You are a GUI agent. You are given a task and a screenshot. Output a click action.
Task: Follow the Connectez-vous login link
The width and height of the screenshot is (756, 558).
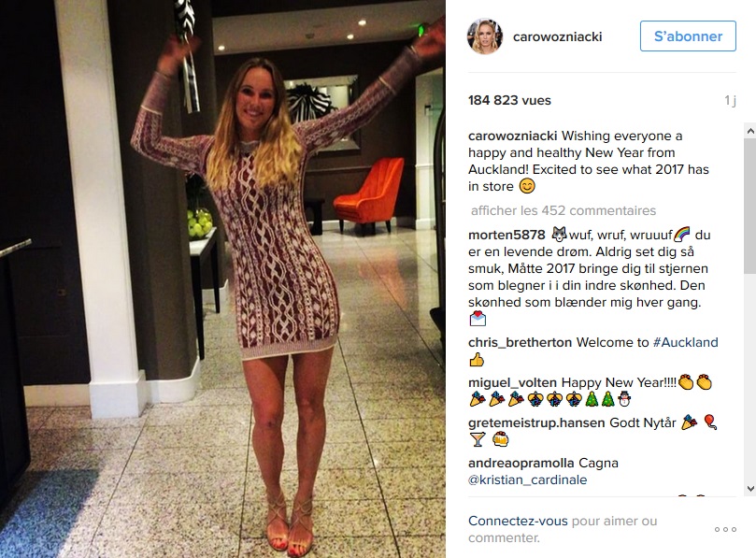tap(518, 521)
